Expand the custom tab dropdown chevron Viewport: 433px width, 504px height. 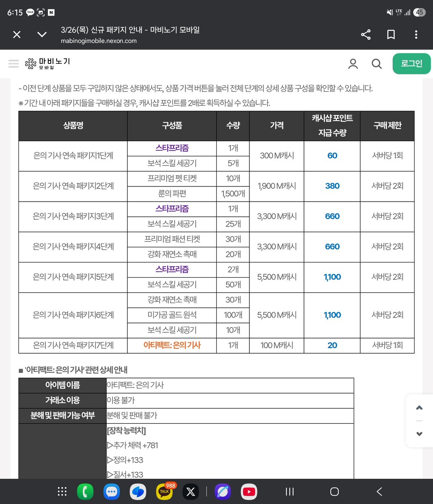pyautogui.click(x=42, y=34)
